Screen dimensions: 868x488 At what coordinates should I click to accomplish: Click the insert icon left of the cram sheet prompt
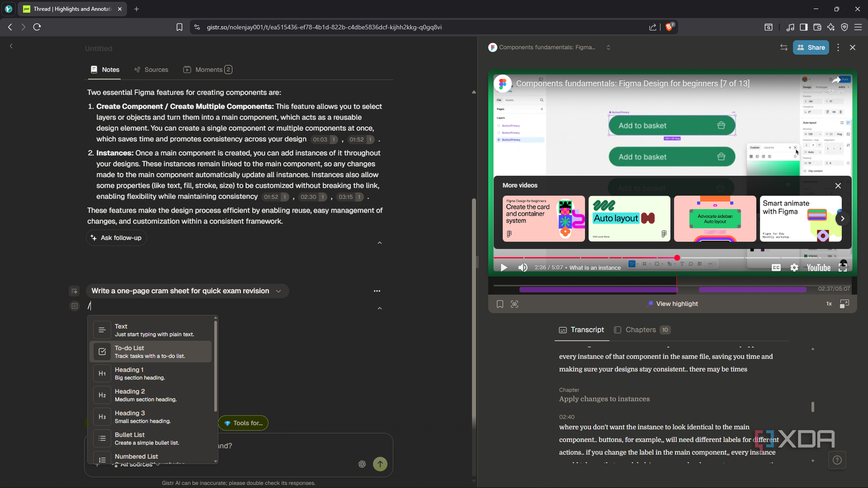pyautogui.click(x=74, y=291)
